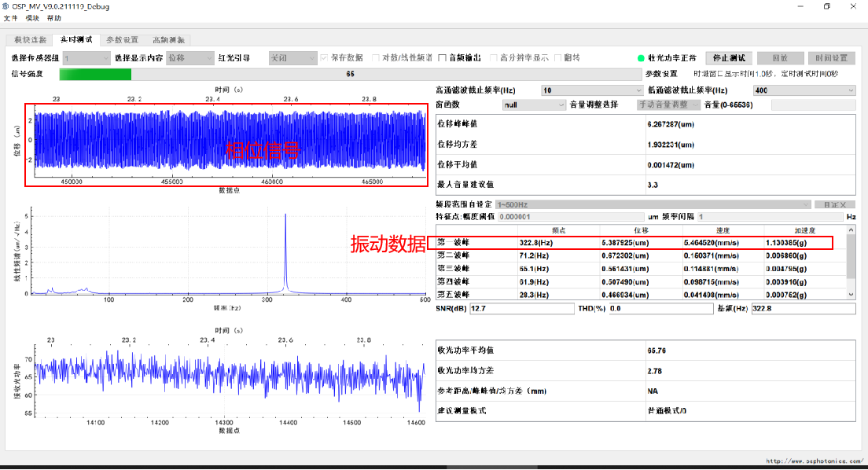Click the OSP_MV app icon in title bar

tap(6, 6)
